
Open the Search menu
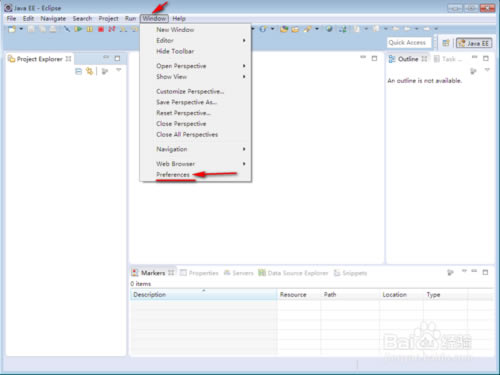click(x=82, y=18)
